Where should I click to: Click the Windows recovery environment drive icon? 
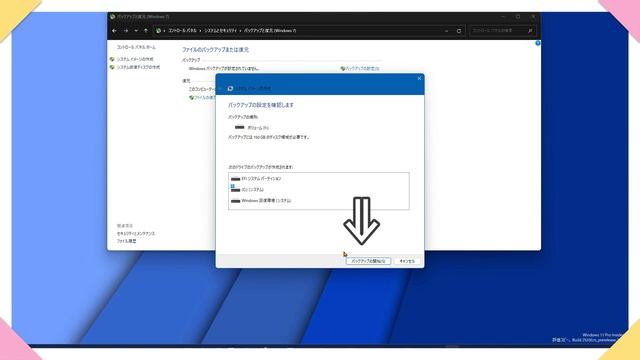tap(235, 201)
